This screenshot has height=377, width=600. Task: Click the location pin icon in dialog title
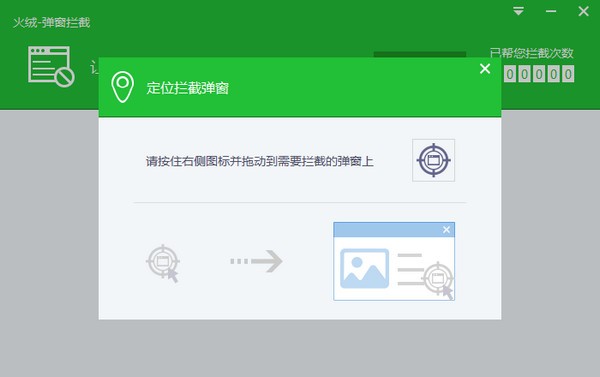(122, 87)
